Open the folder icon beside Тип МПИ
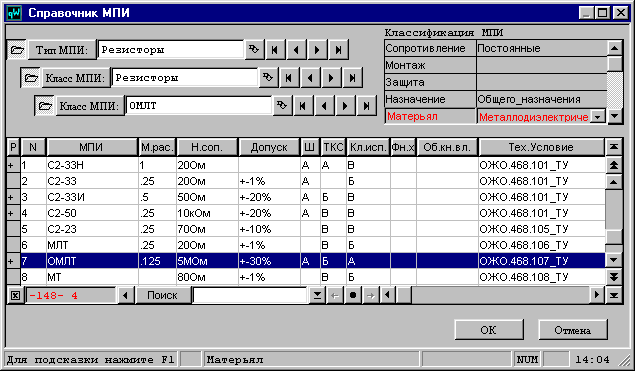The height and width of the screenshot is (371, 635). point(17,50)
